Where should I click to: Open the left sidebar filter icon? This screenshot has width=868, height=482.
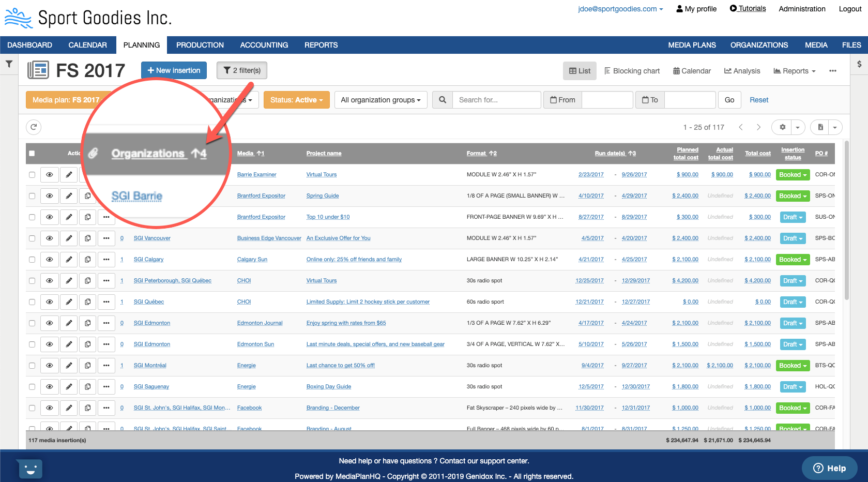coord(9,64)
